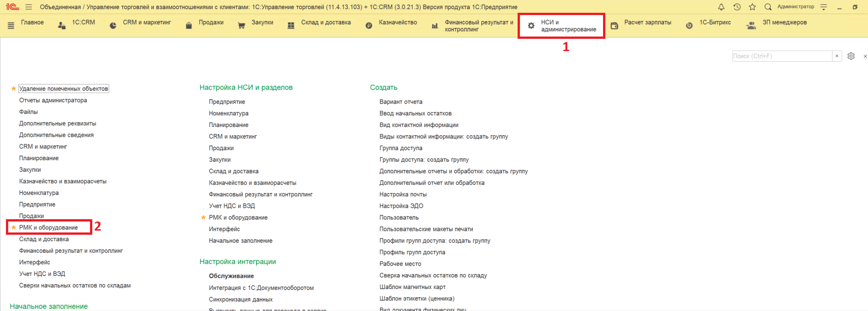Expand the service menu beside Администратор
Viewport: 868px width, 311px height.
click(824, 7)
